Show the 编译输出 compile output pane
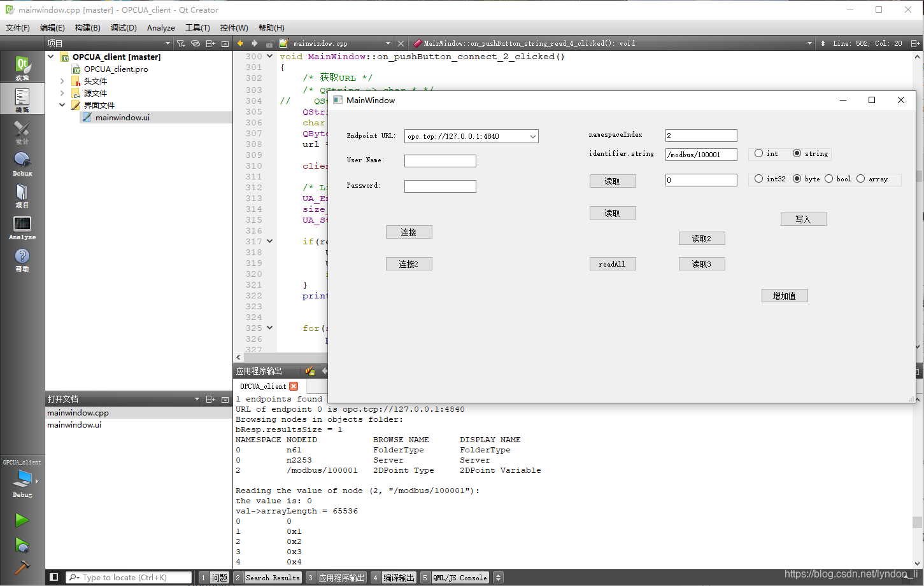The height and width of the screenshot is (586, 924). (394, 578)
